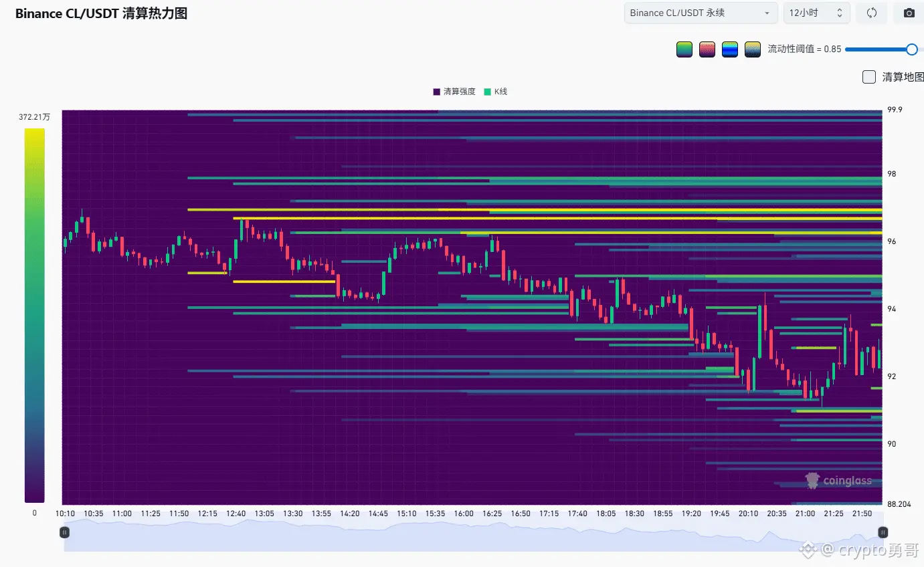Screen dimensions: 924x567
Task: Refresh the liquidation heatmap data
Action: [872, 13]
